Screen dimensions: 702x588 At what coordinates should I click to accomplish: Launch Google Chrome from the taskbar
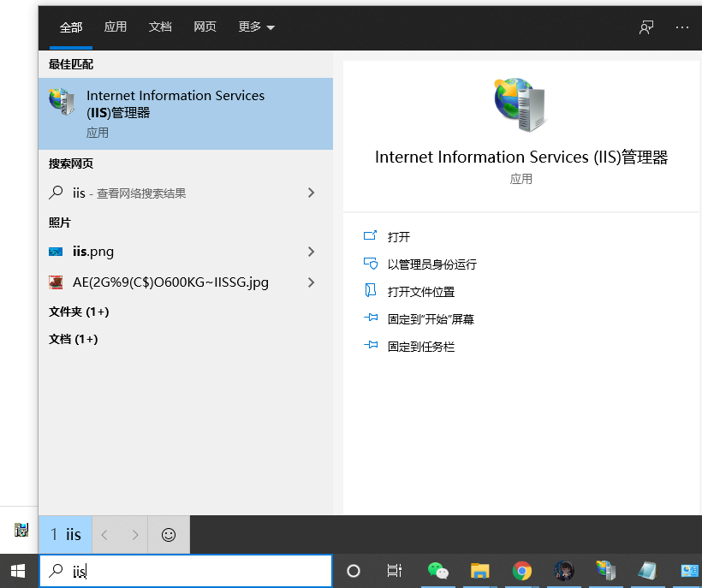[521, 570]
